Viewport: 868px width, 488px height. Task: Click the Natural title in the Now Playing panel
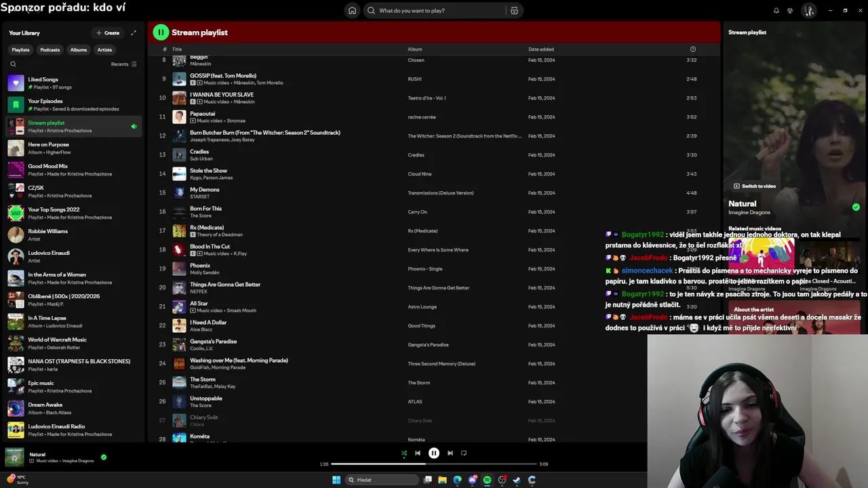point(742,203)
